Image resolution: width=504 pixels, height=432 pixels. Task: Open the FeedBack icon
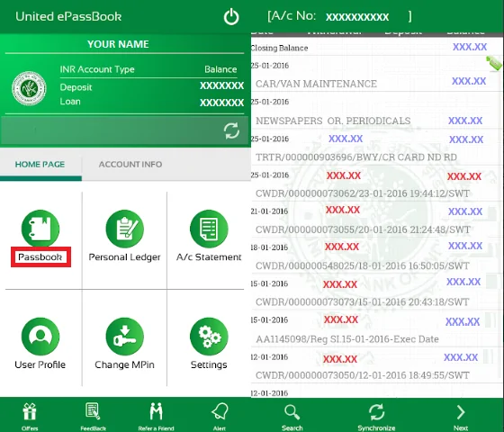(93, 411)
